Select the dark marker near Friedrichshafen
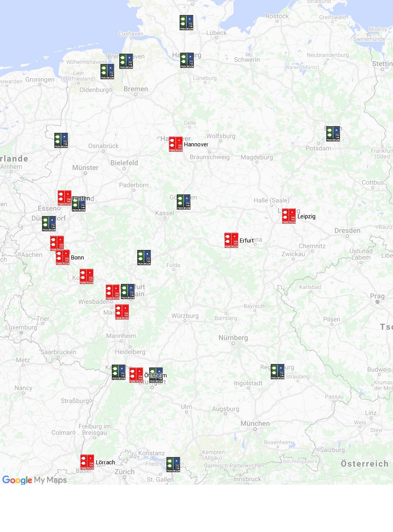This screenshot has width=393, height=532. (173, 465)
